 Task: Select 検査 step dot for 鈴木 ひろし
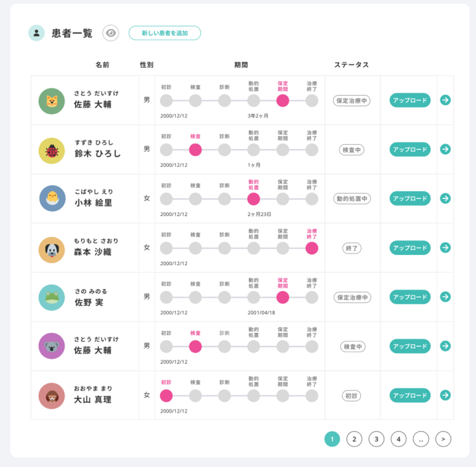(195, 149)
